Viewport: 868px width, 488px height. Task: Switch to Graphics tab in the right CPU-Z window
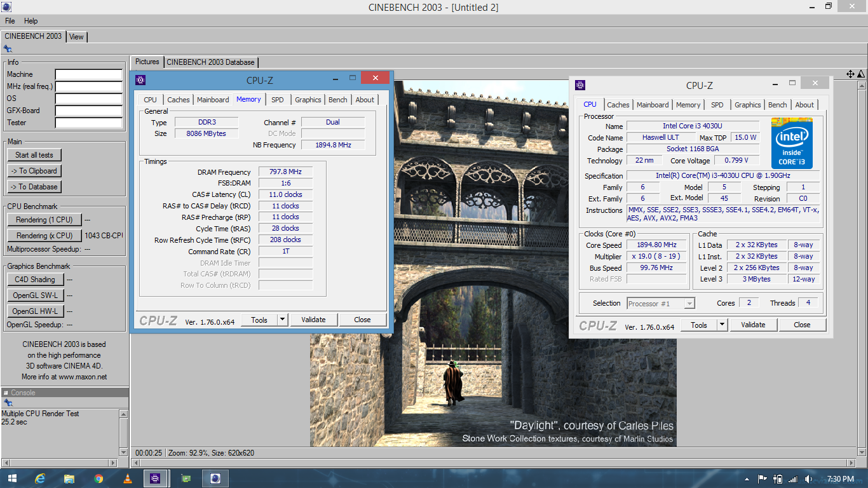[x=748, y=105]
